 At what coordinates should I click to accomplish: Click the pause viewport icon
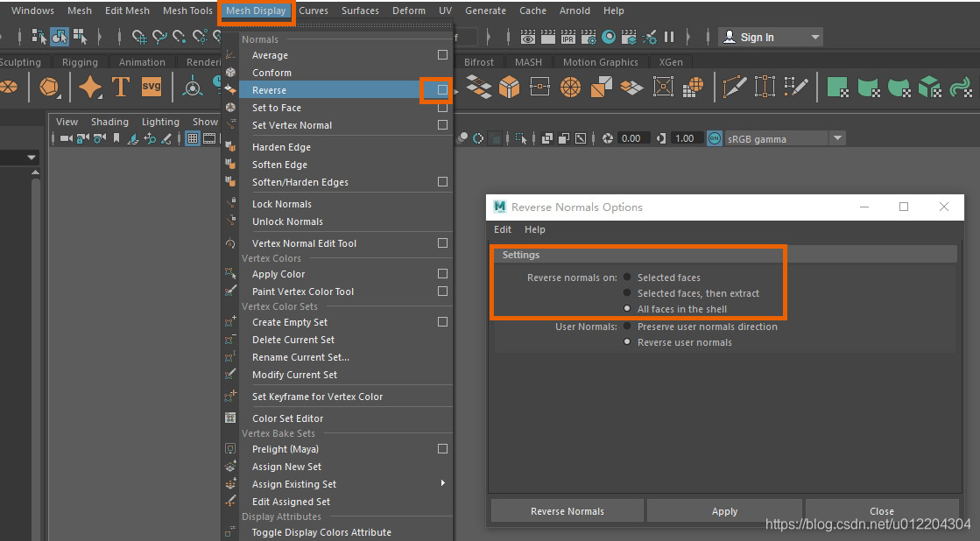(669, 37)
